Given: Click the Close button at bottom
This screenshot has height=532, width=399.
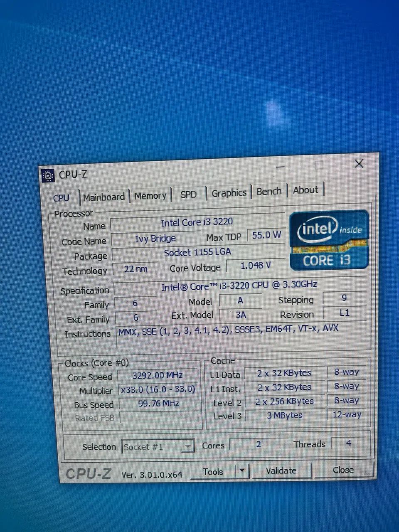Looking at the screenshot, I should (343, 470).
